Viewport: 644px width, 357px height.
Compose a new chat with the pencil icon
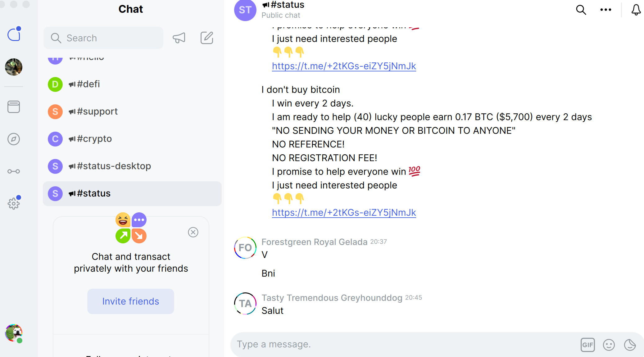[x=206, y=38]
